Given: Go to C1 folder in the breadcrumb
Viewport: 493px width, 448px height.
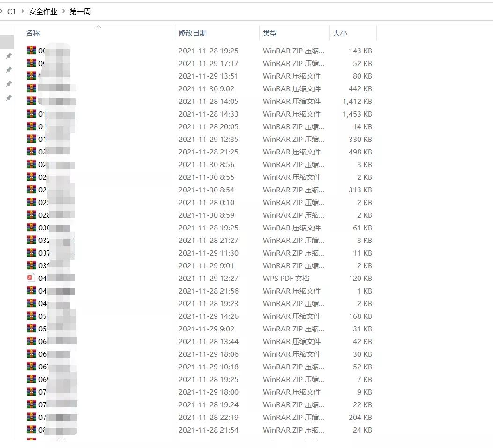Looking at the screenshot, I should click(12, 12).
